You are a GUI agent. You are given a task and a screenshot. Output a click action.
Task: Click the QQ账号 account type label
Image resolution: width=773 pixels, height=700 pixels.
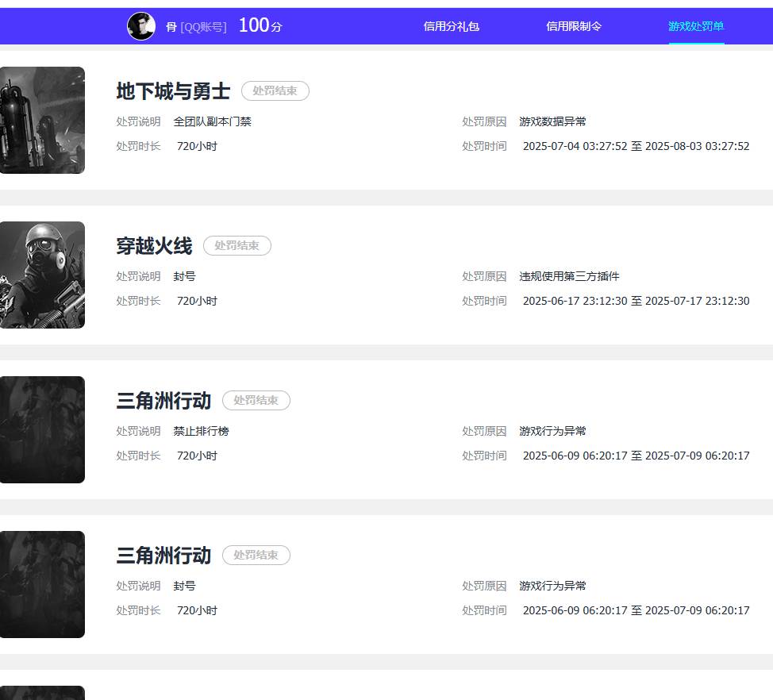pyautogui.click(x=206, y=26)
